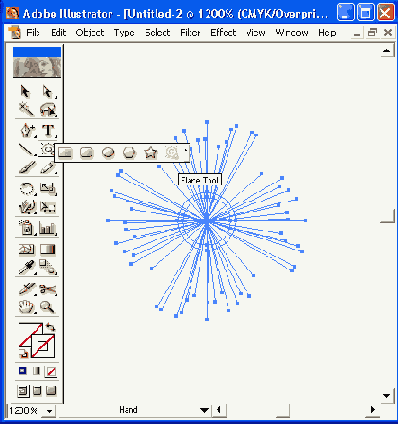Open the Object menu
Viewport: 398px width, 424px height.
[90, 33]
